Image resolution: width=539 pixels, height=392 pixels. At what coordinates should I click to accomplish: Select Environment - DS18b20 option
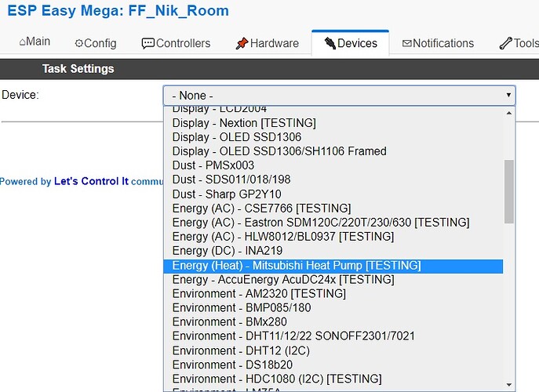pos(233,365)
